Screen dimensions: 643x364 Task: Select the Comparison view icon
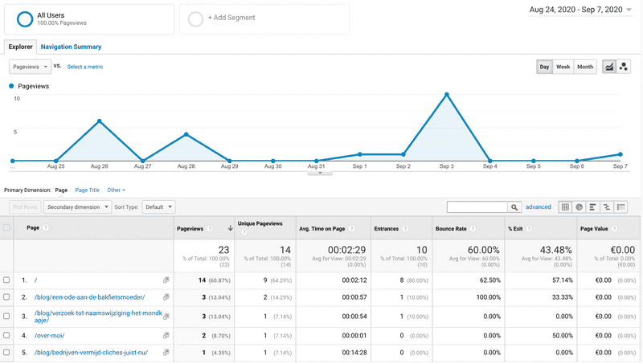[x=607, y=207]
